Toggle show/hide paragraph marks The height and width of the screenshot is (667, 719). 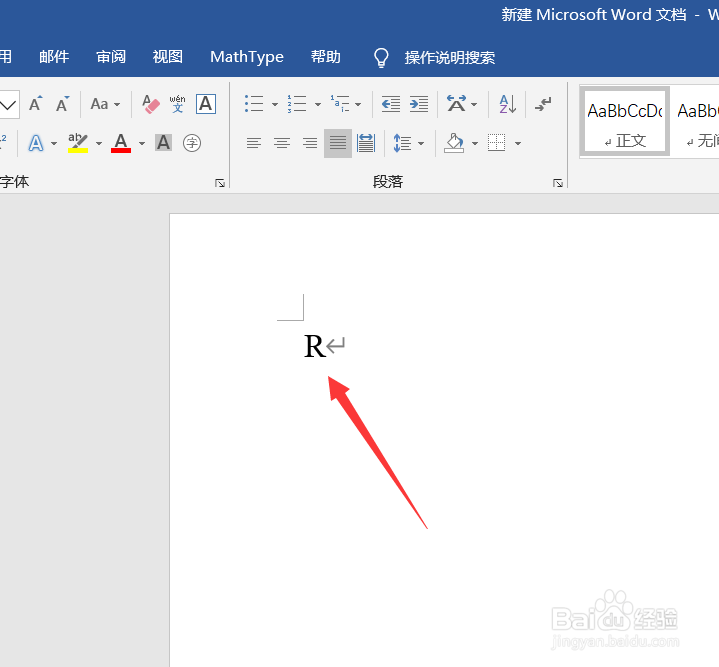coord(543,104)
